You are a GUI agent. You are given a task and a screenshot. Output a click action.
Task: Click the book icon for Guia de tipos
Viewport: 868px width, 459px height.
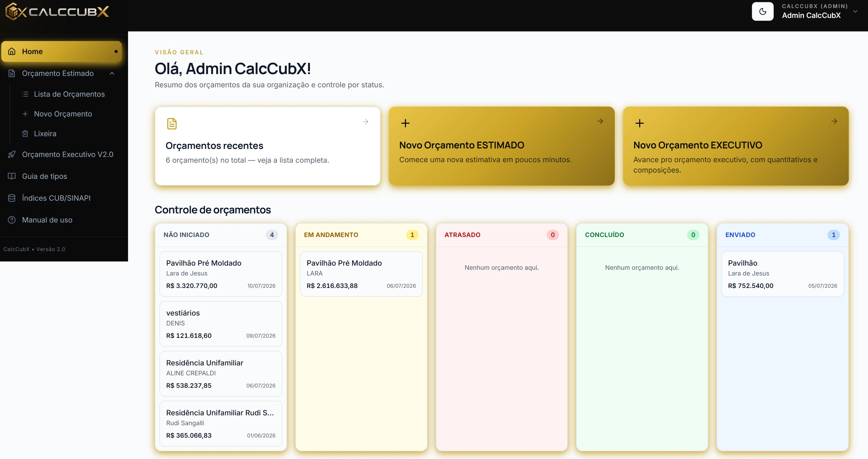pos(12,176)
